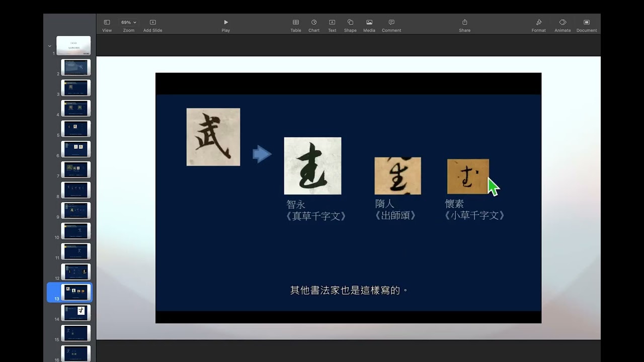Select the blue arrow shape on slide
The width and height of the screenshot is (644, 362).
click(x=262, y=154)
